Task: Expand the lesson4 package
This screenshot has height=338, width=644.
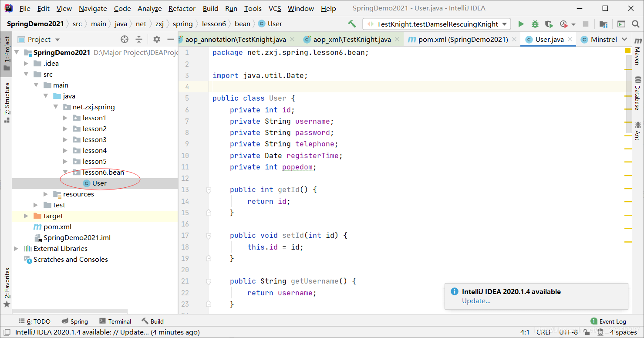Action: pos(65,150)
